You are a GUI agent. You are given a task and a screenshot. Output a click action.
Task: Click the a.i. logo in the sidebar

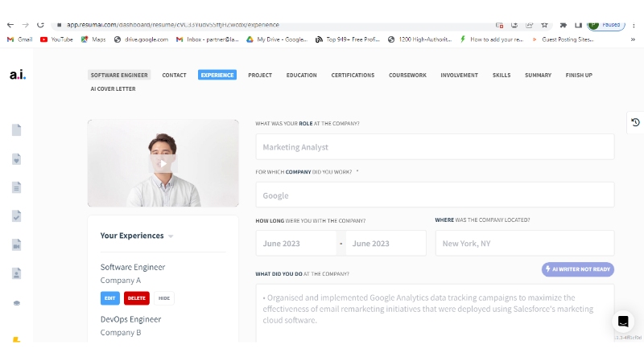click(x=17, y=75)
